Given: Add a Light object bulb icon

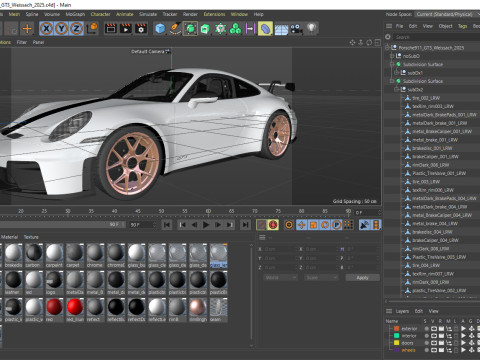Looking at the screenshot, I should tap(311, 28).
